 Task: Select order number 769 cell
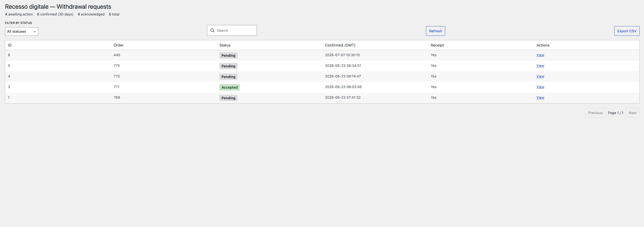pyautogui.click(x=117, y=97)
